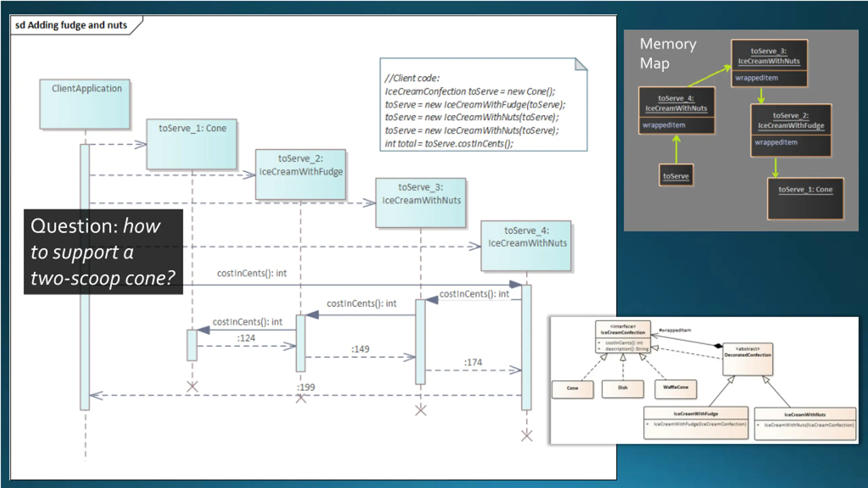Select the WaffleCone class box in class diagram
The width and height of the screenshot is (868, 488).
click(x=675, y=389)
